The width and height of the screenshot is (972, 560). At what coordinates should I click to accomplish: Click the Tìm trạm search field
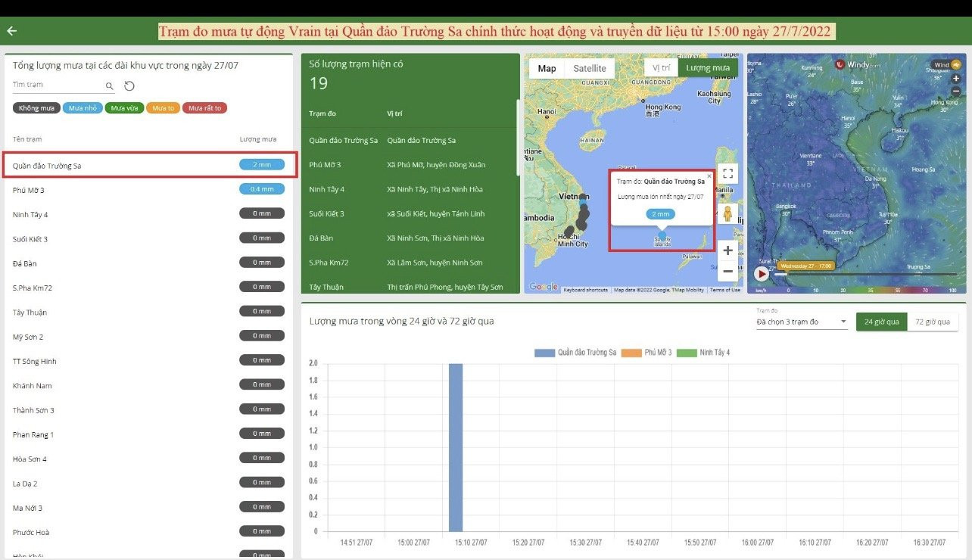click(x=57, y=86)
